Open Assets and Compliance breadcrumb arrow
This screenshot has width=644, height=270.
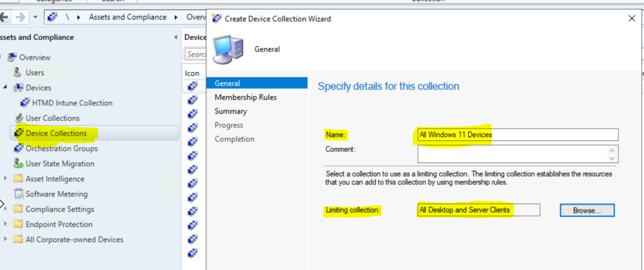point(177,17)
